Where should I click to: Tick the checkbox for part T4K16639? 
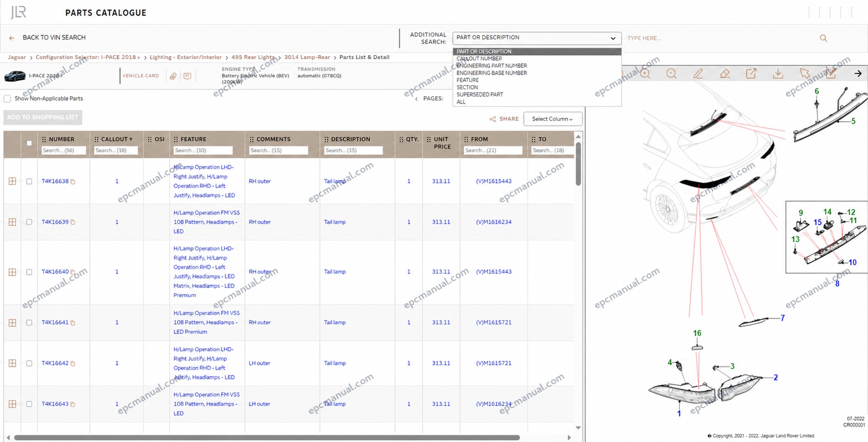(x=29, y=222)
